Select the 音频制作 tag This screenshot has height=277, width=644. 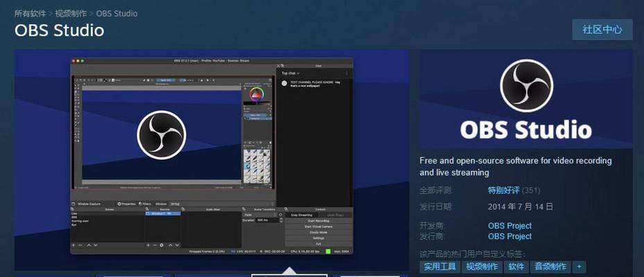(550, 267)
